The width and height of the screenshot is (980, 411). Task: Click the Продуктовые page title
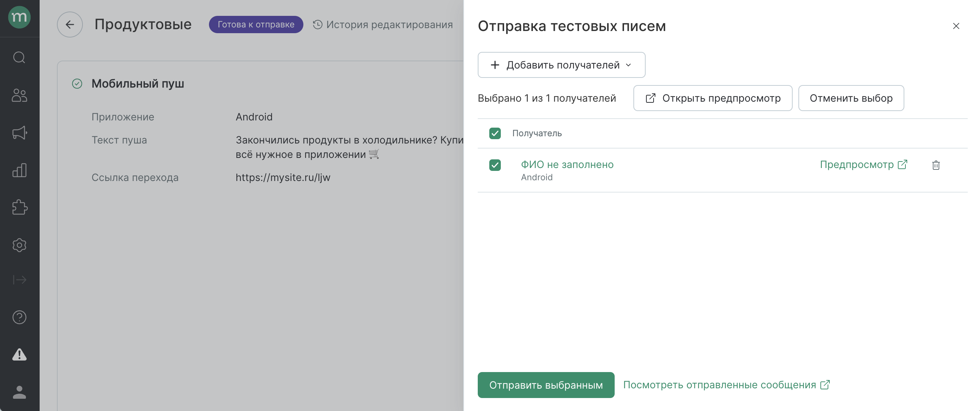click(x=143, y=25)
